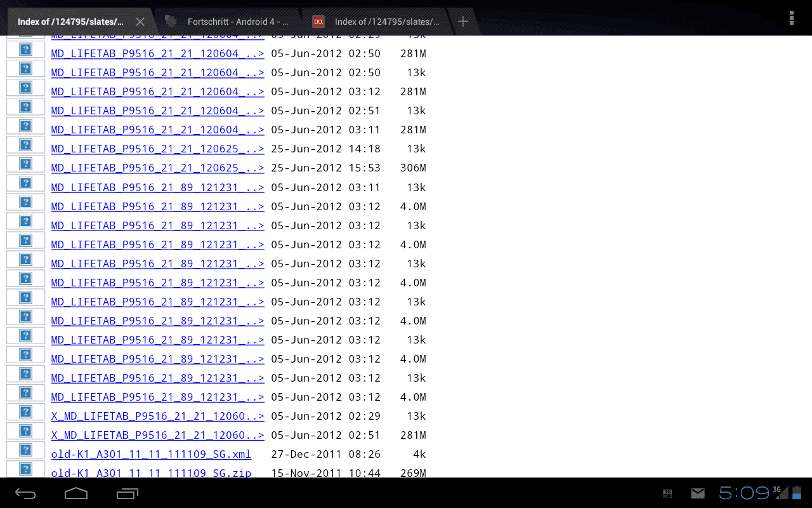Click the date 25-Jun-2012 15:53

tap(326, 168)
